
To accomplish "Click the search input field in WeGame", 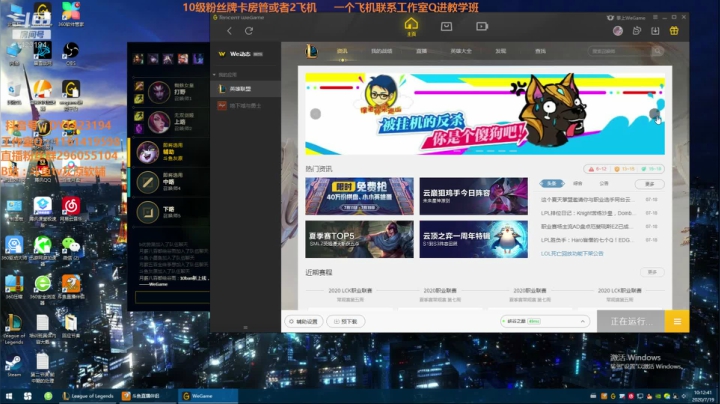I will click(x=620, y=51).
